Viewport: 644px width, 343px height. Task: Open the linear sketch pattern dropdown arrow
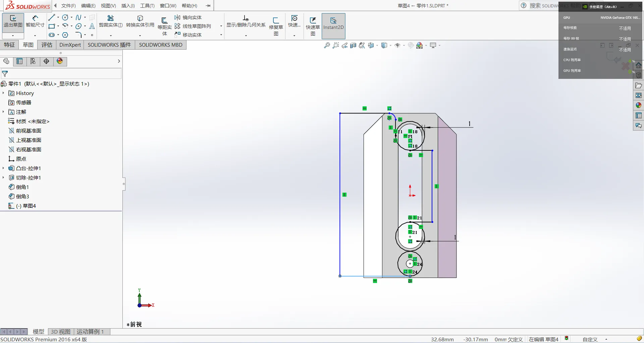(221, 26)
